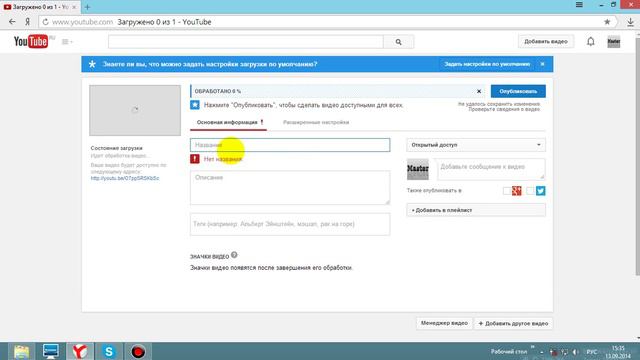Focus the Название title field
The height and width of the screenshot is (360, 640).
point(290,145)
